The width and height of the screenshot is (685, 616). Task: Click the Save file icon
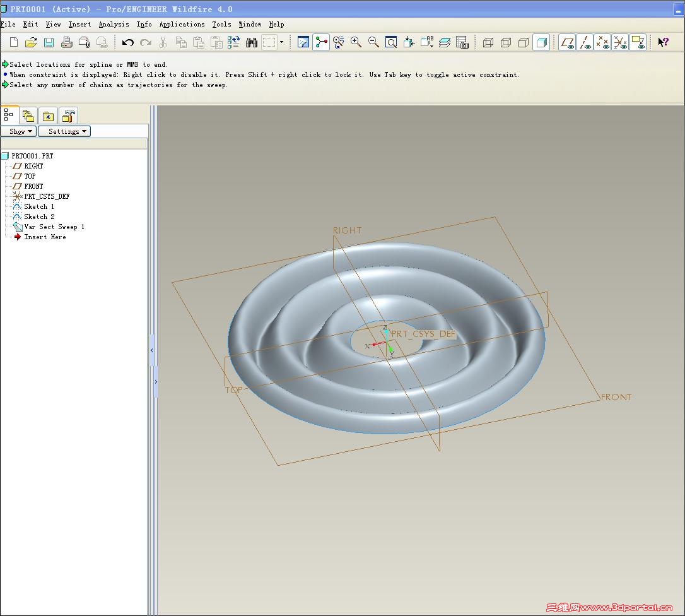pyautogui.click(x=49, y=42)
